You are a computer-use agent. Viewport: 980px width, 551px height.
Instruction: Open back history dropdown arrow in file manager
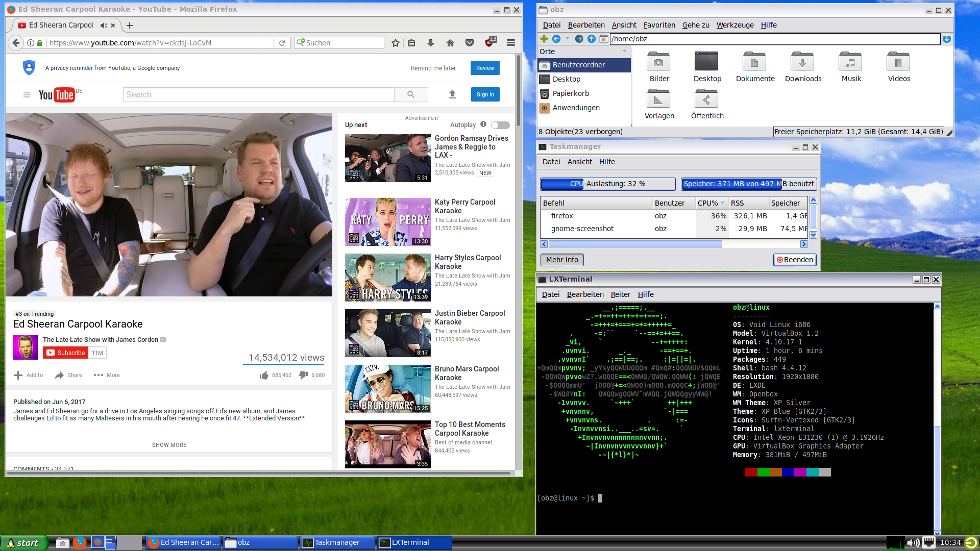[x=567, y=39]
